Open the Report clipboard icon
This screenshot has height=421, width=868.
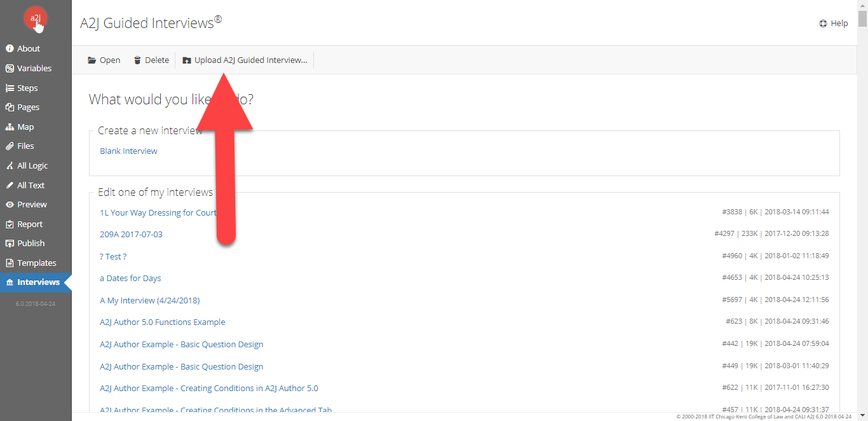pos(10,224)
